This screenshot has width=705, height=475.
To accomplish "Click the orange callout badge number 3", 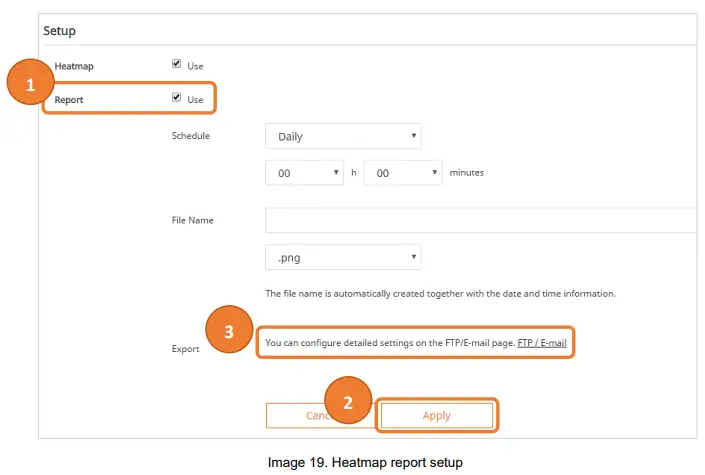I will pos(229,333).
